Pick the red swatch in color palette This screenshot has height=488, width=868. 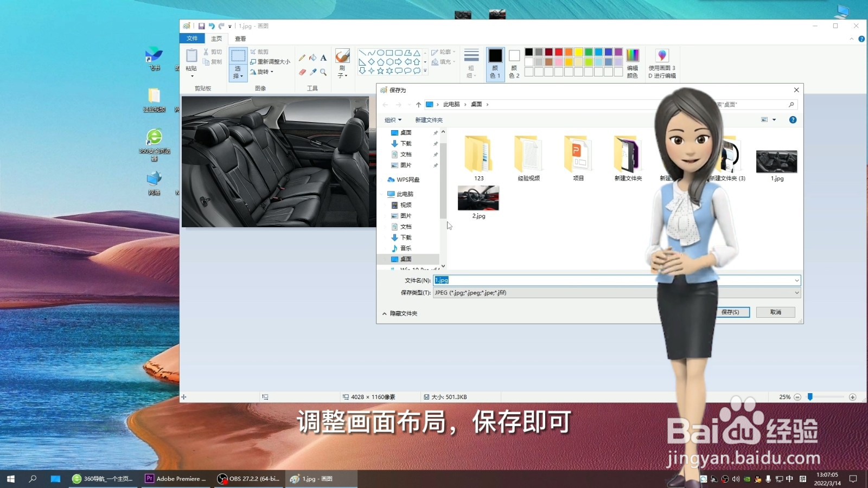pyautogui.click(x=559, y=52)
